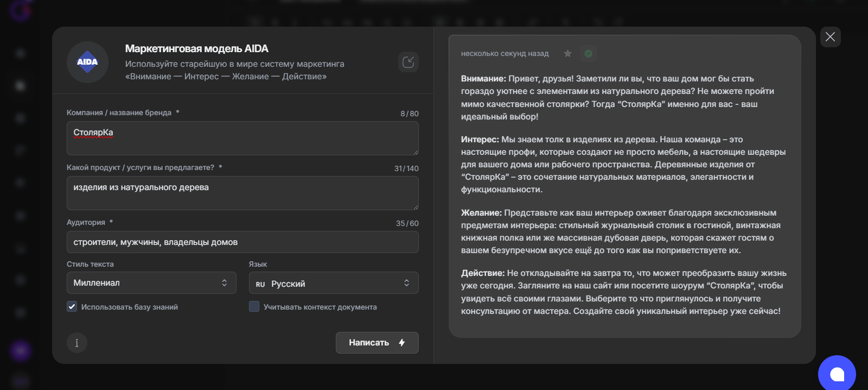Select the "Аудитория" input field
This screenshot has height=390, width=868.
tap(242, 242)
